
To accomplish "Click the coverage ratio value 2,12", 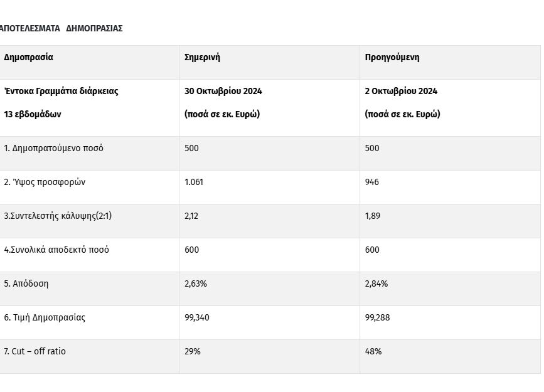I will [191, 216].
